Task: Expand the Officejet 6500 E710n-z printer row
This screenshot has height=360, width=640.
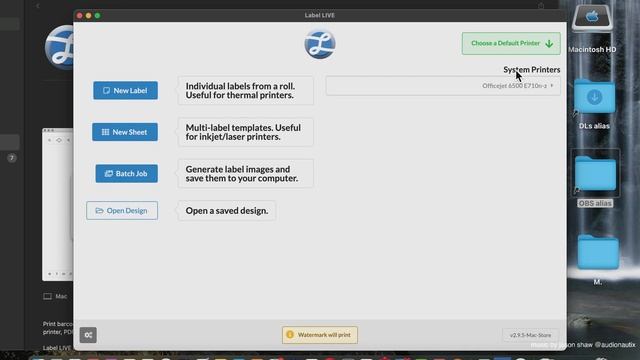Action: [443, 86]
